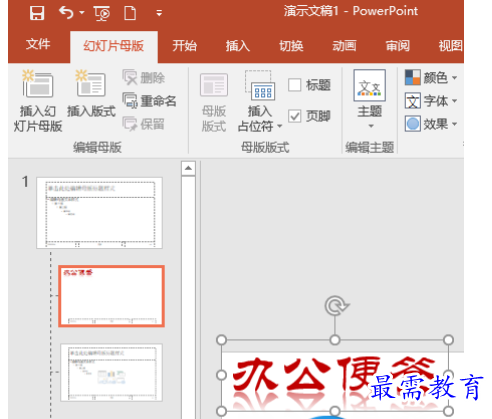This screenshot has height=419, width=492.
Task: Open the Undo history dropdown arrow
Action: tap(82, 13)
